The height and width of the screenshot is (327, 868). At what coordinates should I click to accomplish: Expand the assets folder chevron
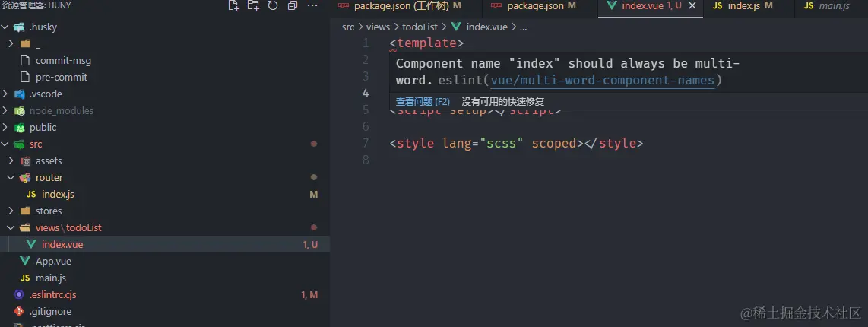[x=11, y=160]
